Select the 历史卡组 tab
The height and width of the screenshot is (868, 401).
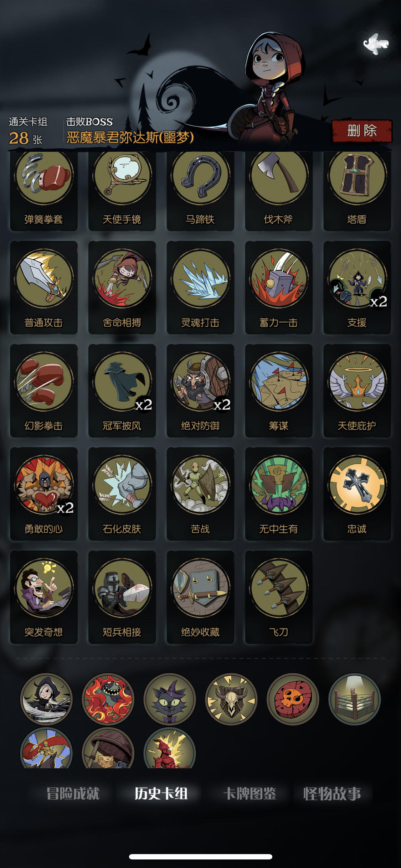[161, 794]
